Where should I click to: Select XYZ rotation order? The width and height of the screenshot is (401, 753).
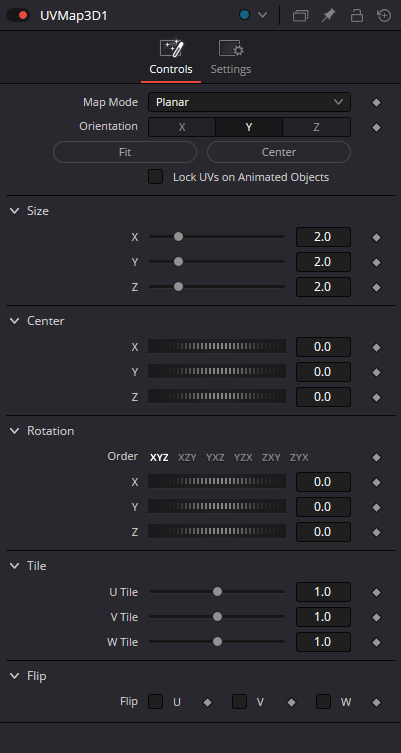159,458
